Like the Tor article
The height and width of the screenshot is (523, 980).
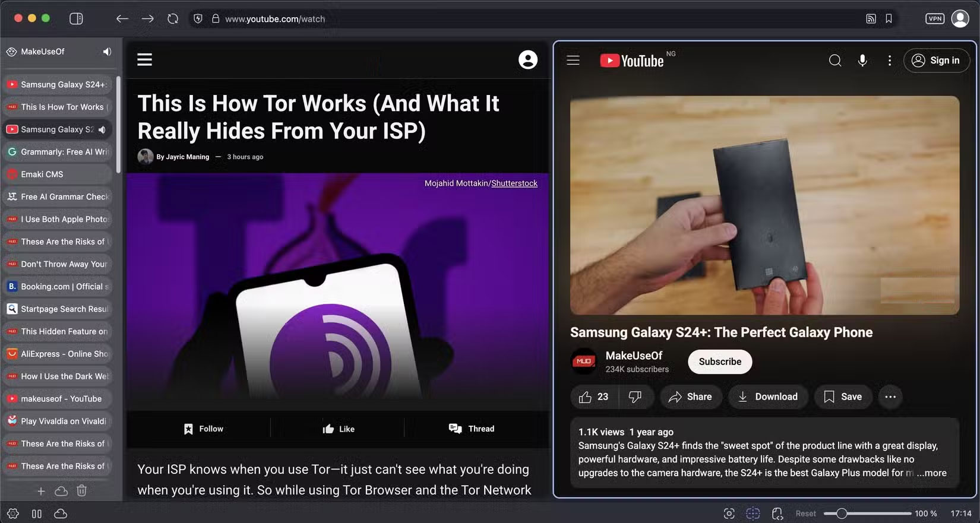[x=338, y=429]
